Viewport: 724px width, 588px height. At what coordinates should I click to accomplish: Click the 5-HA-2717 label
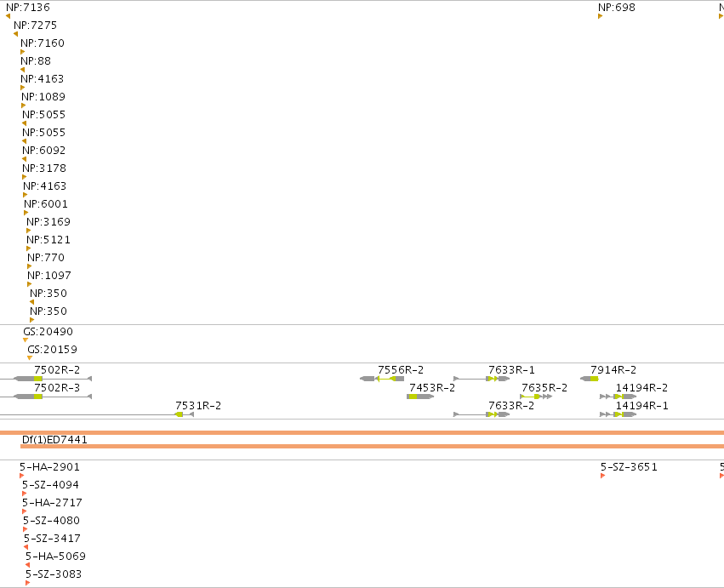[x=52, y=503]
